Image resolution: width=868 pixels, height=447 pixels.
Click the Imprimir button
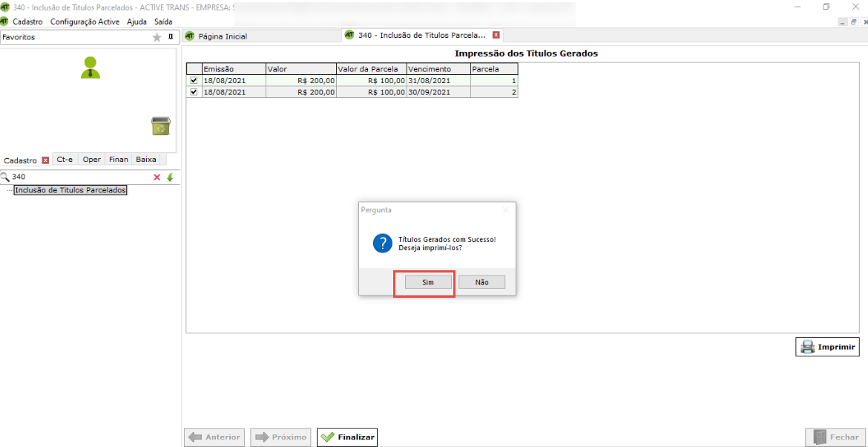[827, 347]
